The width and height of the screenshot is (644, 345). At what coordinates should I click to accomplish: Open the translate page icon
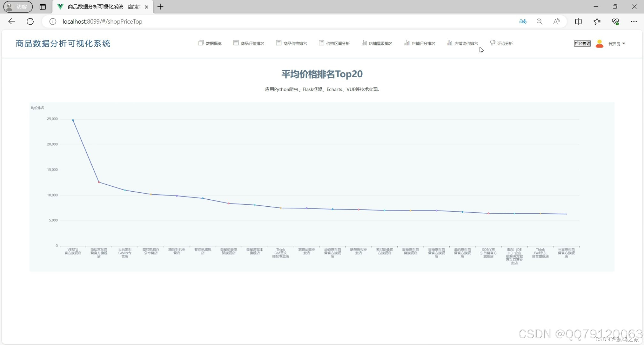click(x=523, y=21)
